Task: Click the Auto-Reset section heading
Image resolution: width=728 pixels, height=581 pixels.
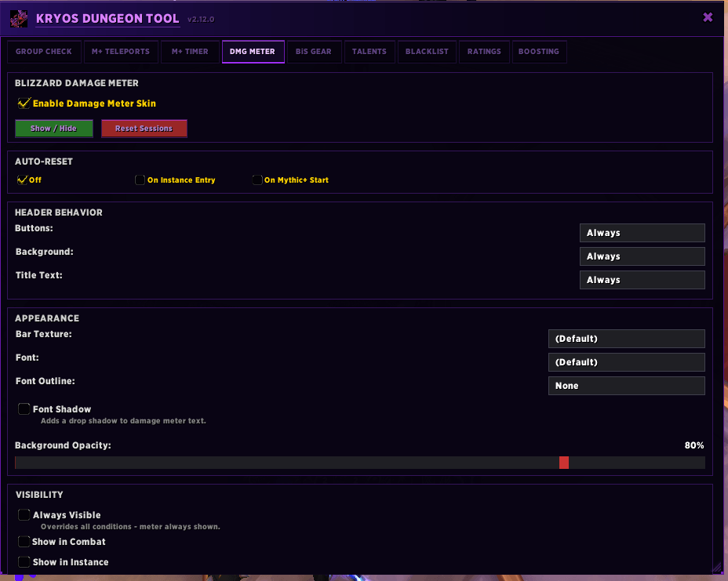Action: pos(44,162)
